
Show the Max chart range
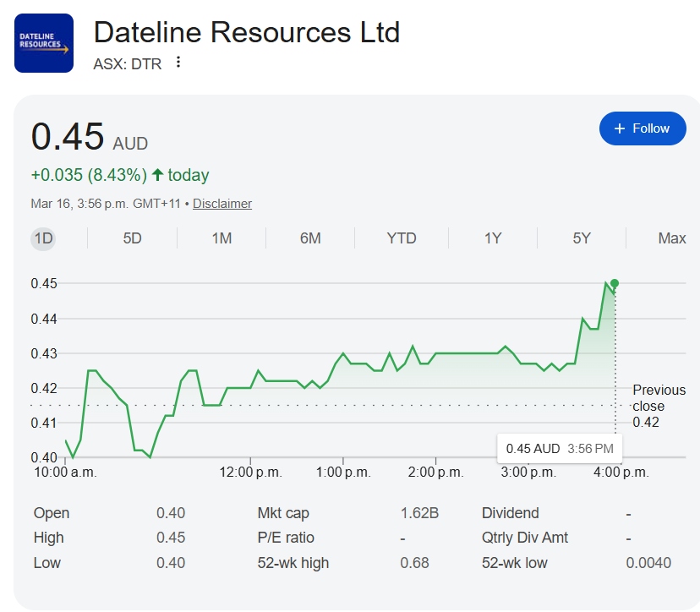tap(672, 238)
